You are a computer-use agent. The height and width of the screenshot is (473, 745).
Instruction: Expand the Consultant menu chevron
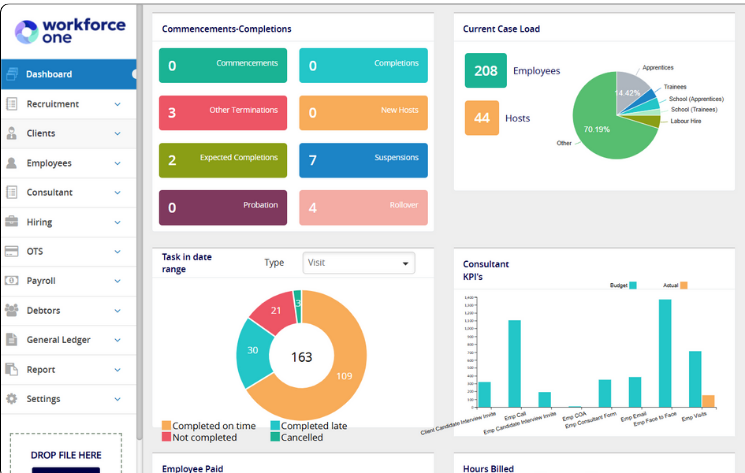pyautogui.click(x=117, y=192)
